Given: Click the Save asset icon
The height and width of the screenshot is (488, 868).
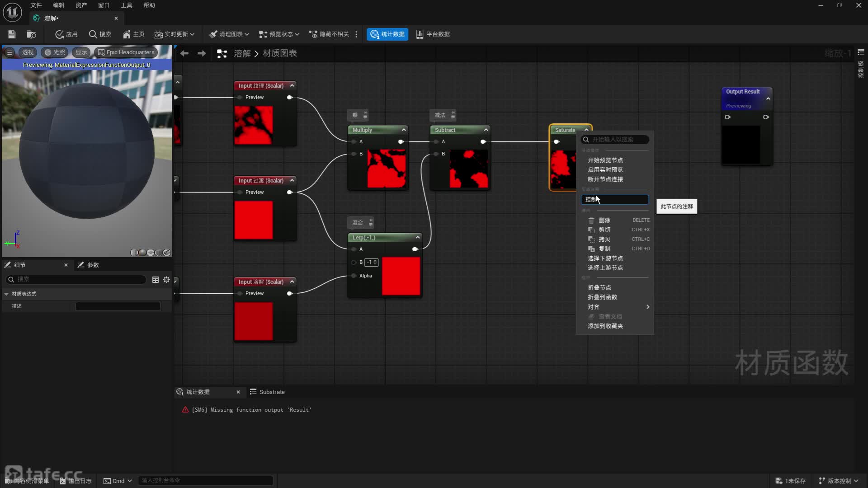Looking at the screenshot, I should coord(12,34).
